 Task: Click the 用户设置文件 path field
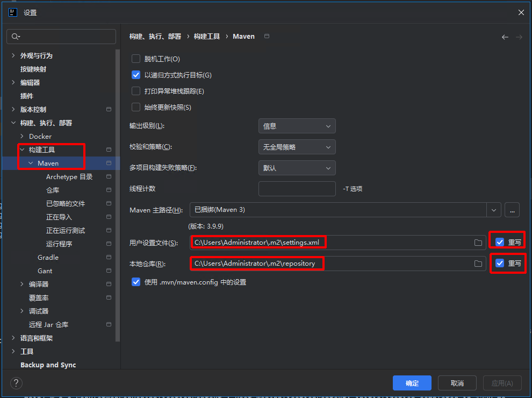(x=338, y=243)
